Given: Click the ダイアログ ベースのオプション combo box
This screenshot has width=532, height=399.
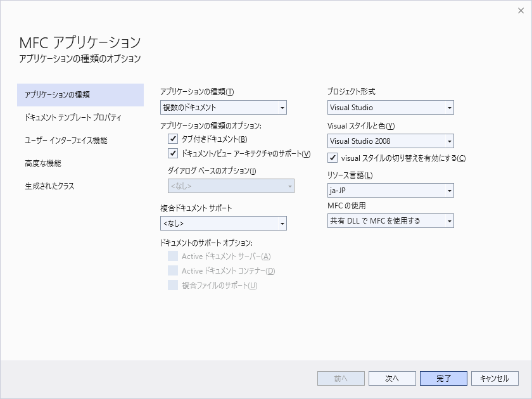Looking at the screenshot, I should coord(231,186).
